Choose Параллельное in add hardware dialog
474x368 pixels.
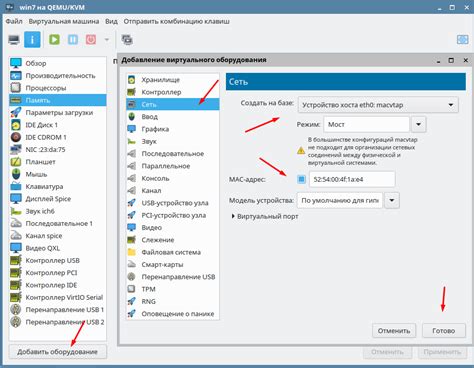pos(173,166)
